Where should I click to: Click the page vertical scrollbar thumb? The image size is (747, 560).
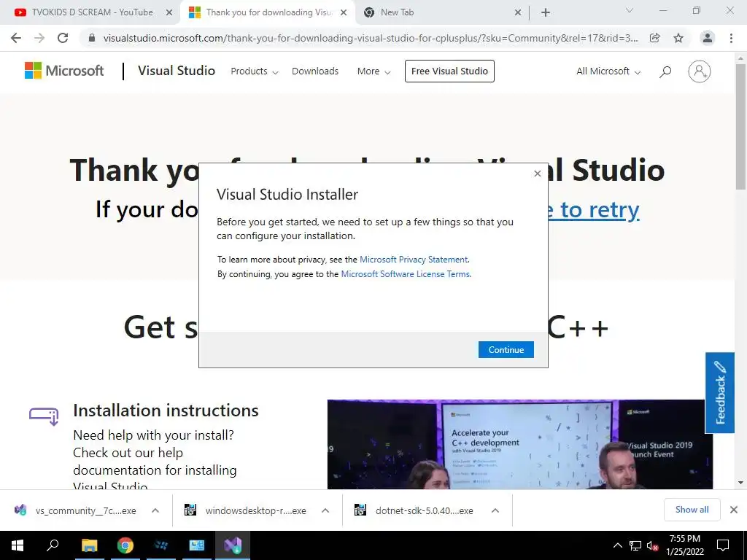click(x=740, y=127)
